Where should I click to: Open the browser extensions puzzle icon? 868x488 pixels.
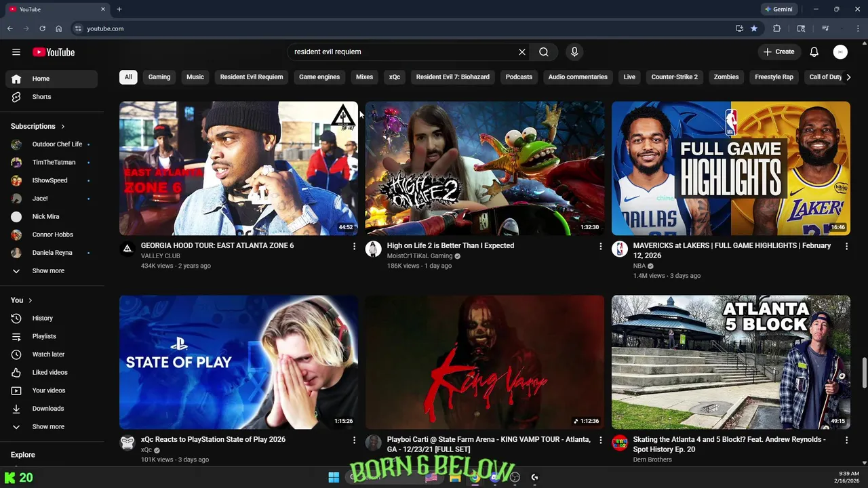777,28
